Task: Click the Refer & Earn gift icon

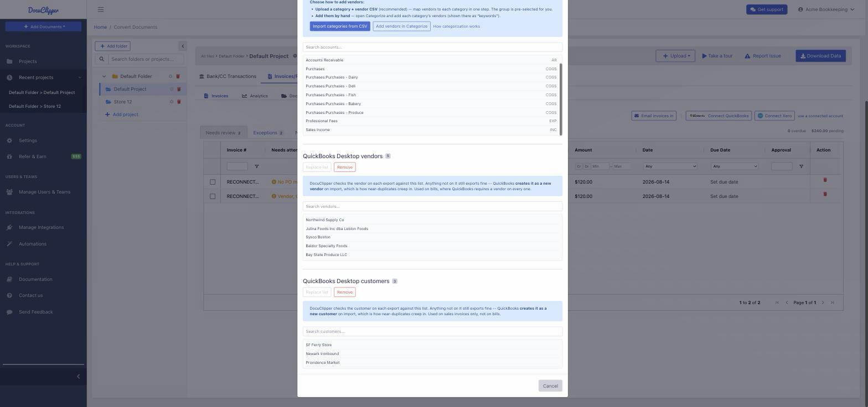Action: [9, 156]
